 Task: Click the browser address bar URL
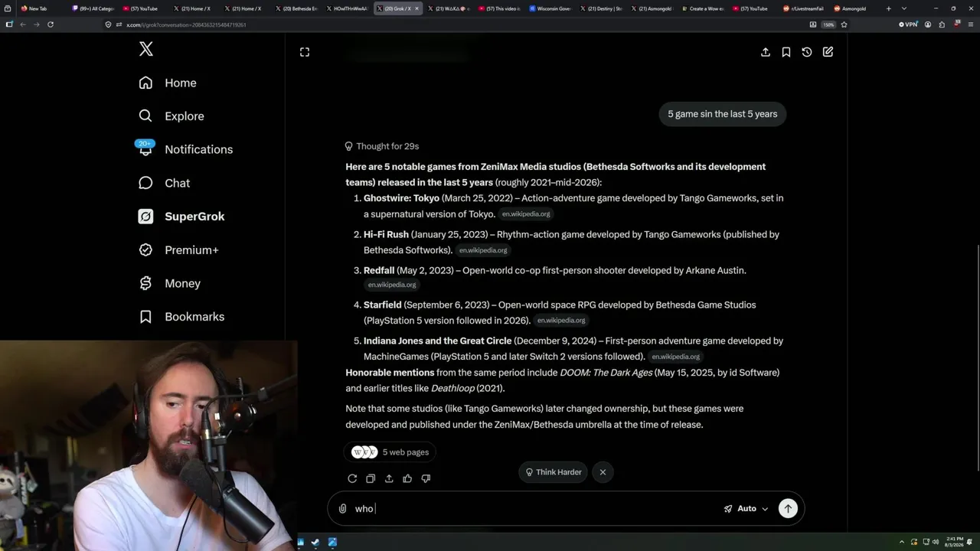click(186, 24)
